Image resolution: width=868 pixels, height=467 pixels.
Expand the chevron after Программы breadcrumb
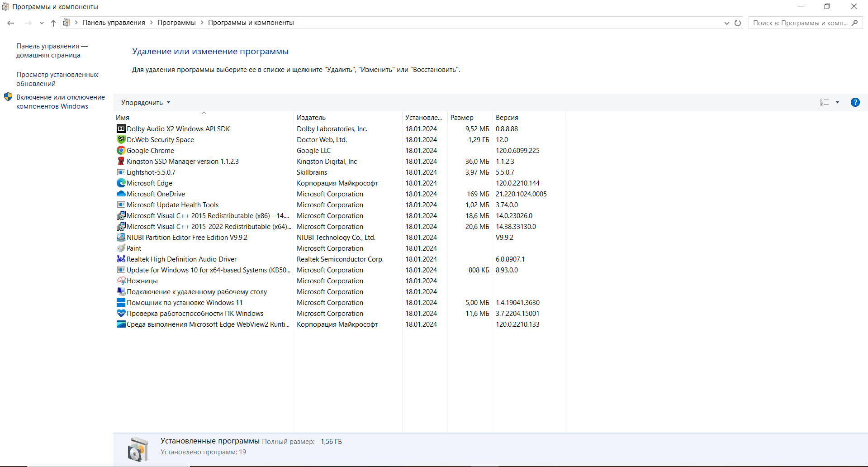[202, 23]
